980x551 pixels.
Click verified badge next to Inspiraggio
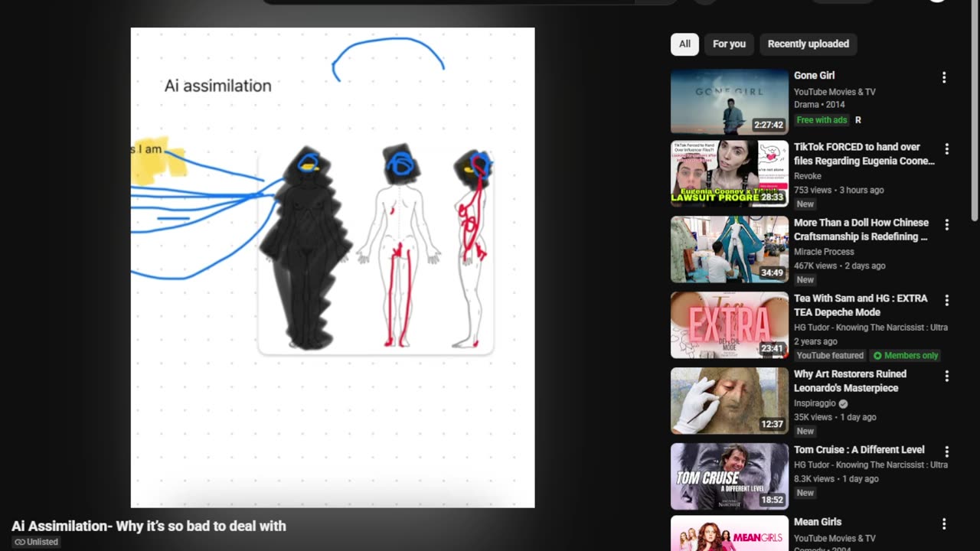tap(843, 403)
